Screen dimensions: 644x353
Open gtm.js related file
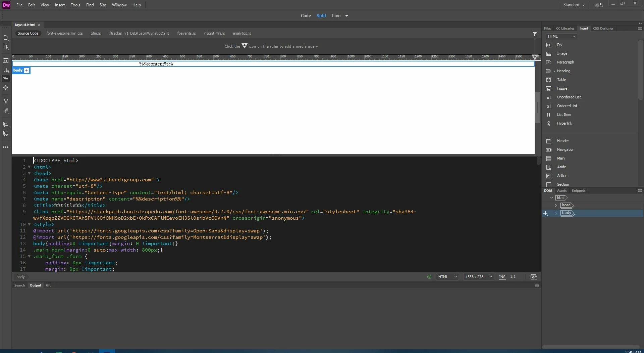pos(96,33)
